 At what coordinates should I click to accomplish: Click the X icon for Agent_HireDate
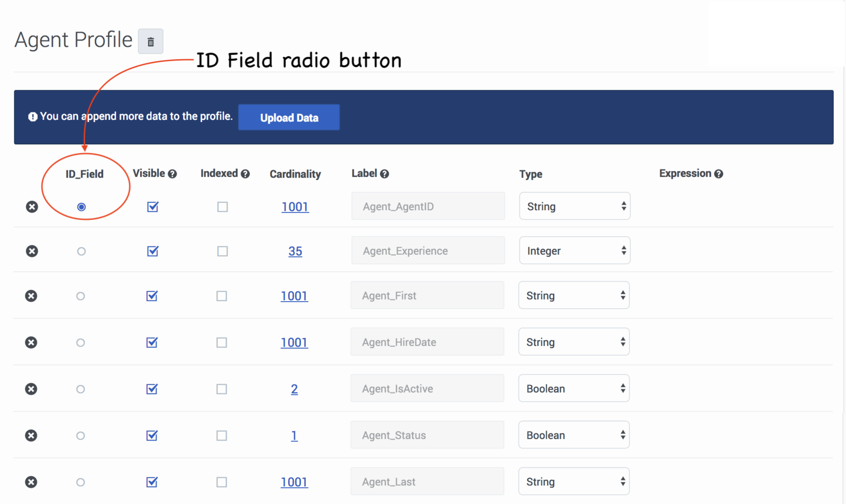pos(31,342)
